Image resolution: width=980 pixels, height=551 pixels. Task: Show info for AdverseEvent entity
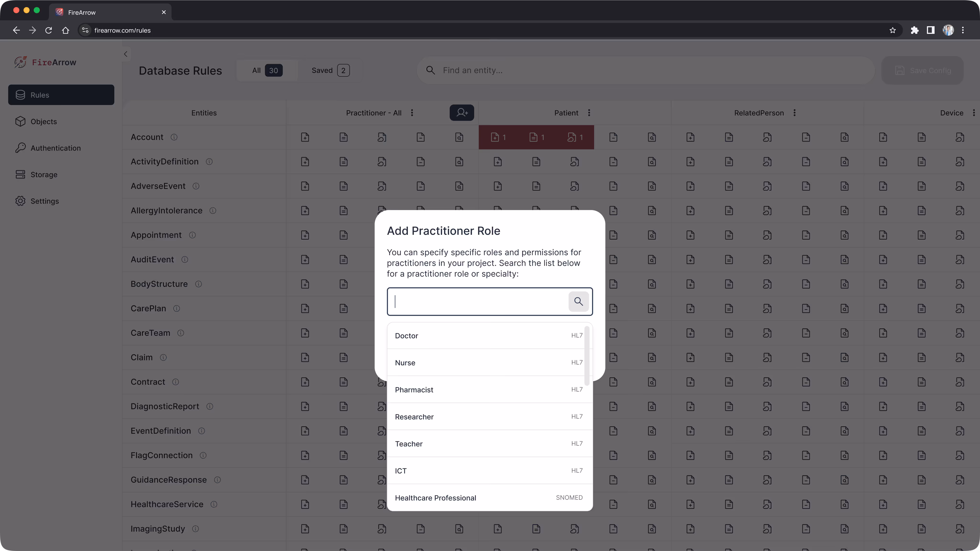[x=196, y=186]
